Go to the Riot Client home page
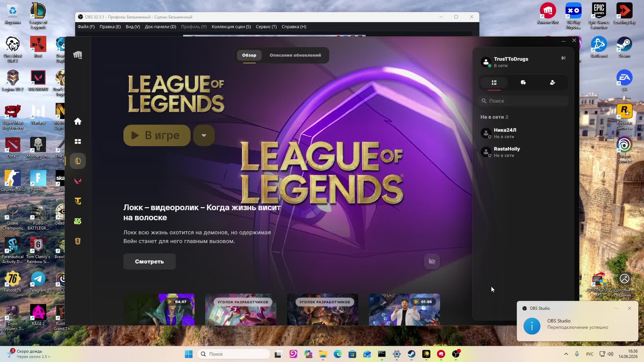 (x=78, y=121)
